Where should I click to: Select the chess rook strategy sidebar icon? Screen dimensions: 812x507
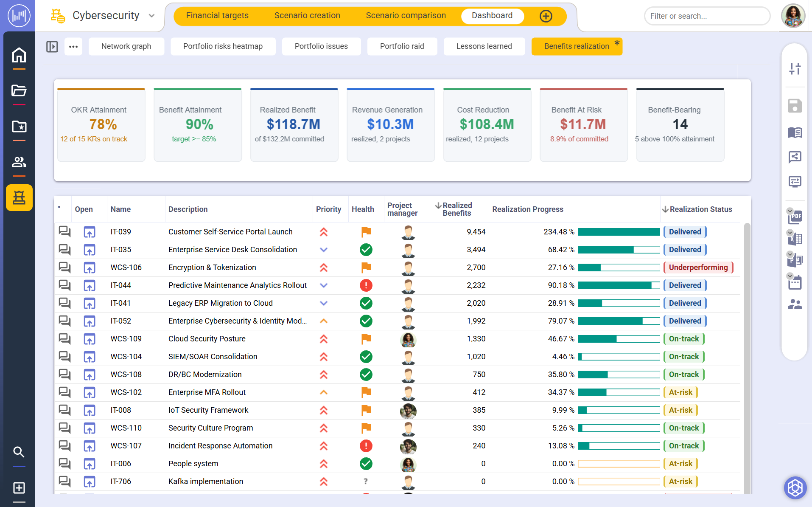(19, 197)
